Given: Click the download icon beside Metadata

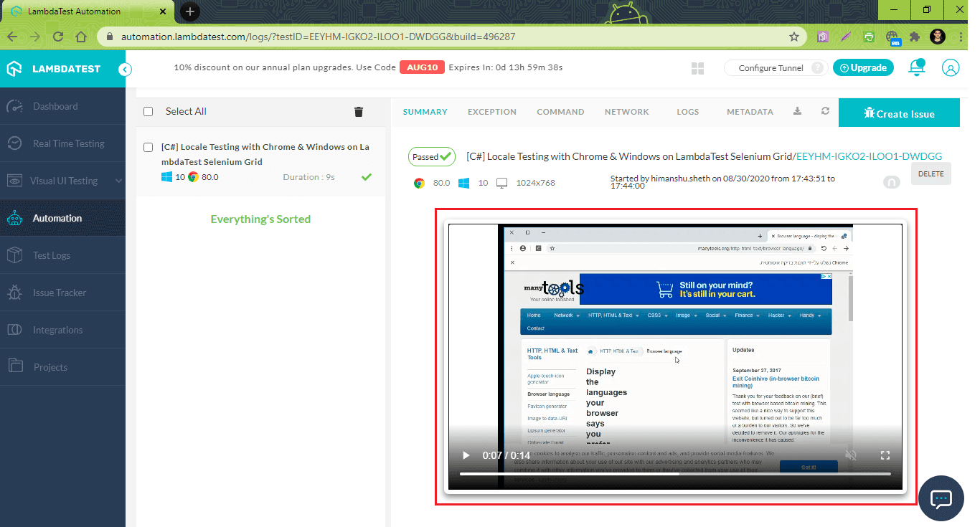Looking at the screenshot, I should [x=797, y=111].
